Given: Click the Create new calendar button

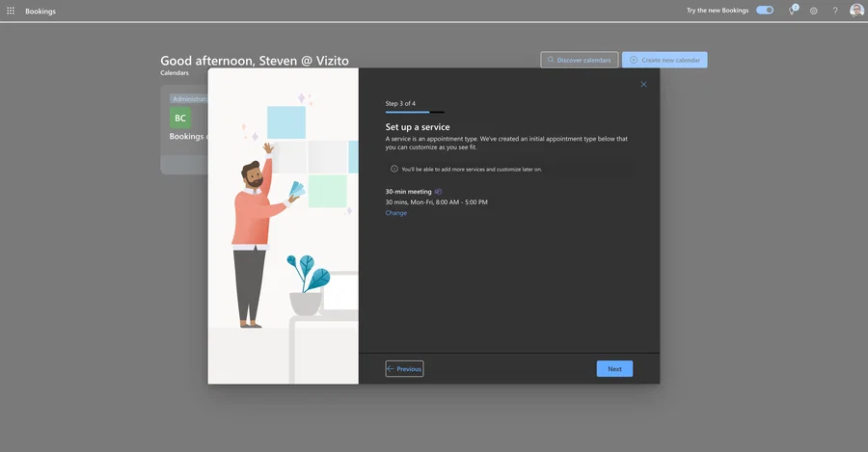Looking at the screenshot, I should [665, 60].
